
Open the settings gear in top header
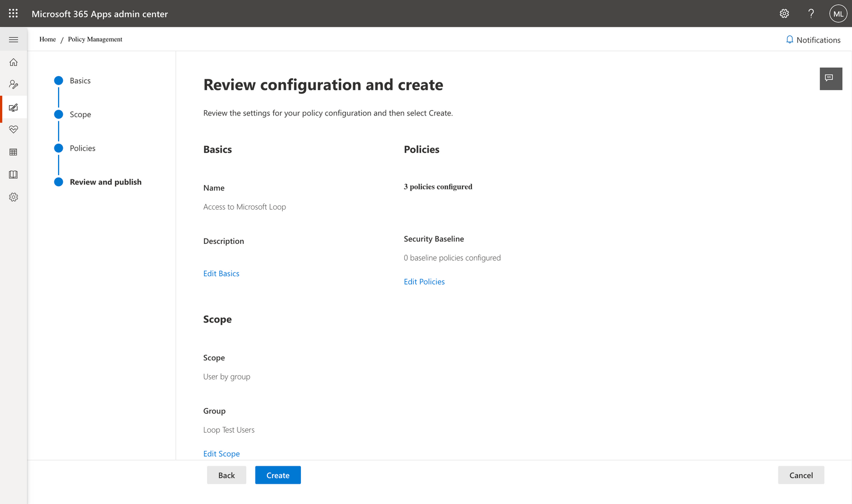784,14
